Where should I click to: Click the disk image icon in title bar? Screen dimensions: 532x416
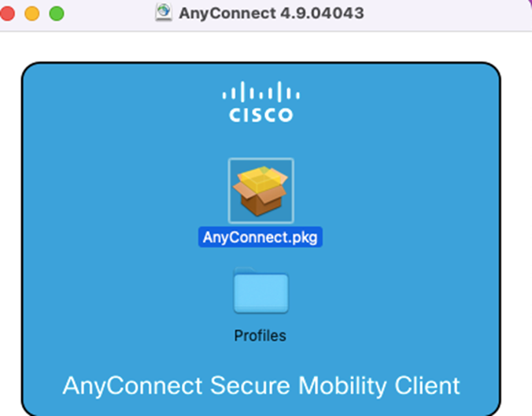pos(164,13)
